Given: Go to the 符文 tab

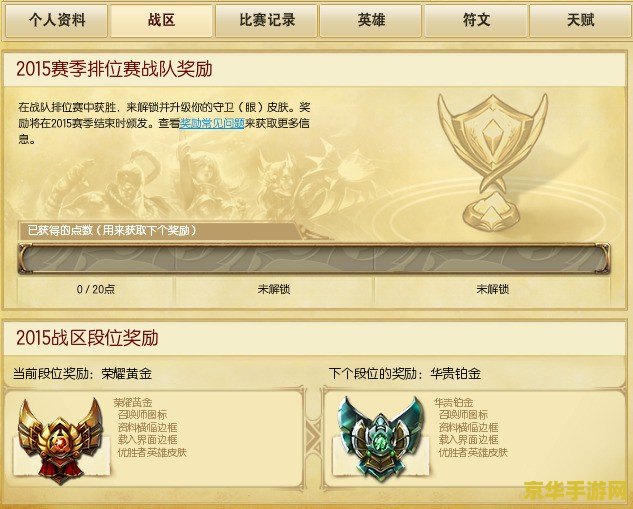Looking at the screenshot, I should pos(476,20).
